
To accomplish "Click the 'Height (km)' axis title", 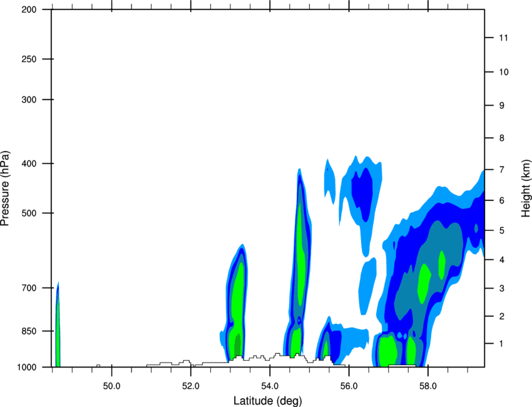I will click(526, 188).
